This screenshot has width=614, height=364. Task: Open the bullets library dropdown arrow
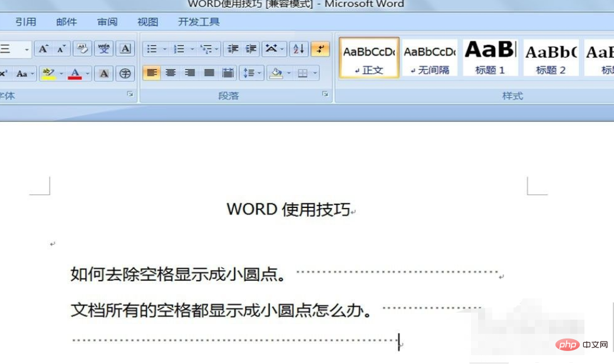tap(164, 49)
